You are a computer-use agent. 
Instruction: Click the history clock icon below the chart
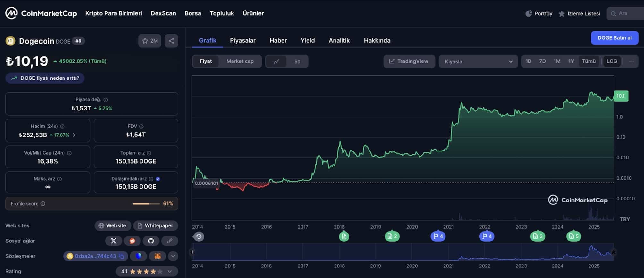(199, 237)
